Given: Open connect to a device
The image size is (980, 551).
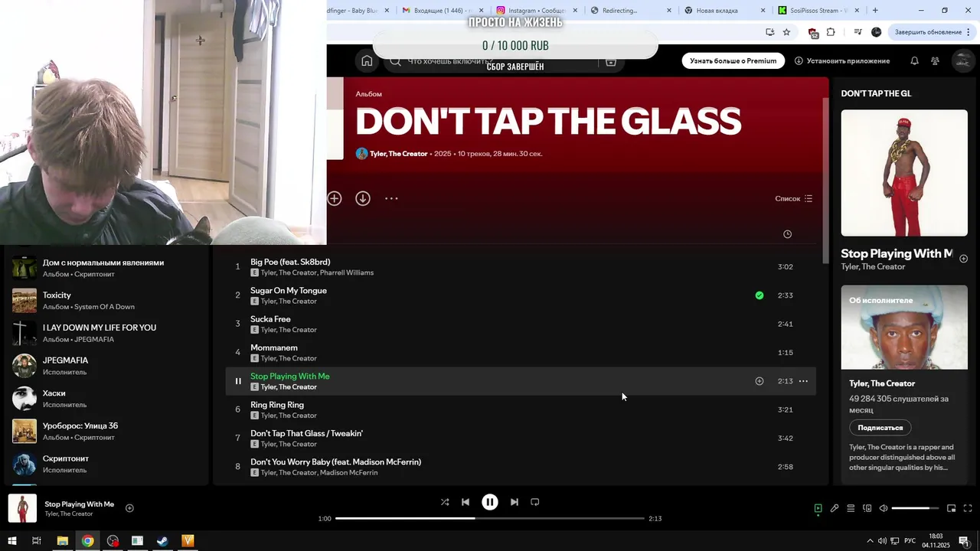Looking at the screenshot, I should [x=867, y=508].
